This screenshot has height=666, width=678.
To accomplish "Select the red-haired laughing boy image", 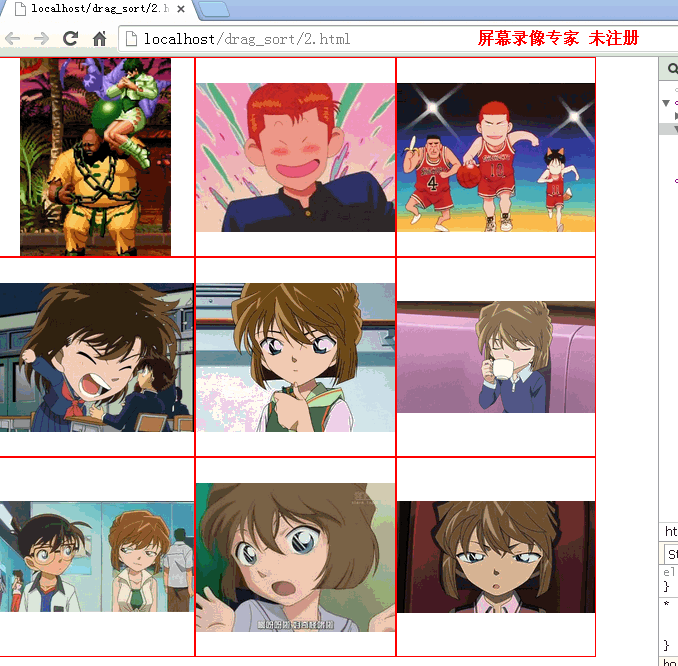I will [295, 157].
